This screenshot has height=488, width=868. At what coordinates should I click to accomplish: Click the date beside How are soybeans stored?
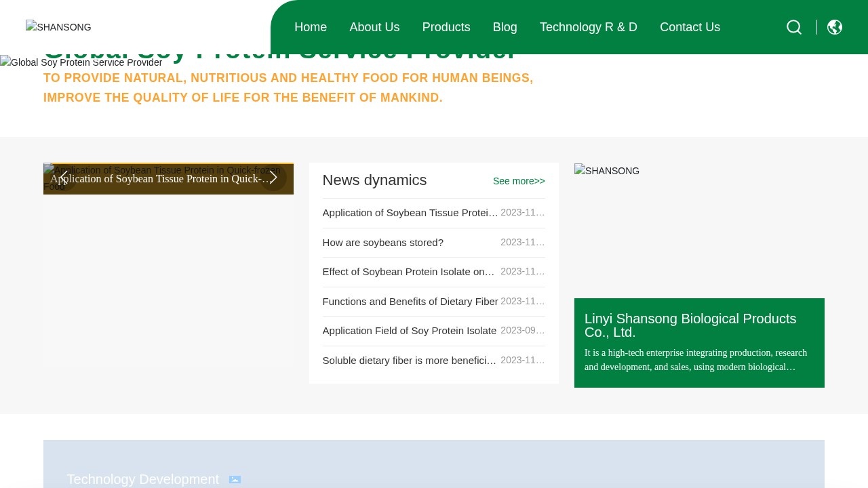[x=523, y=242]
